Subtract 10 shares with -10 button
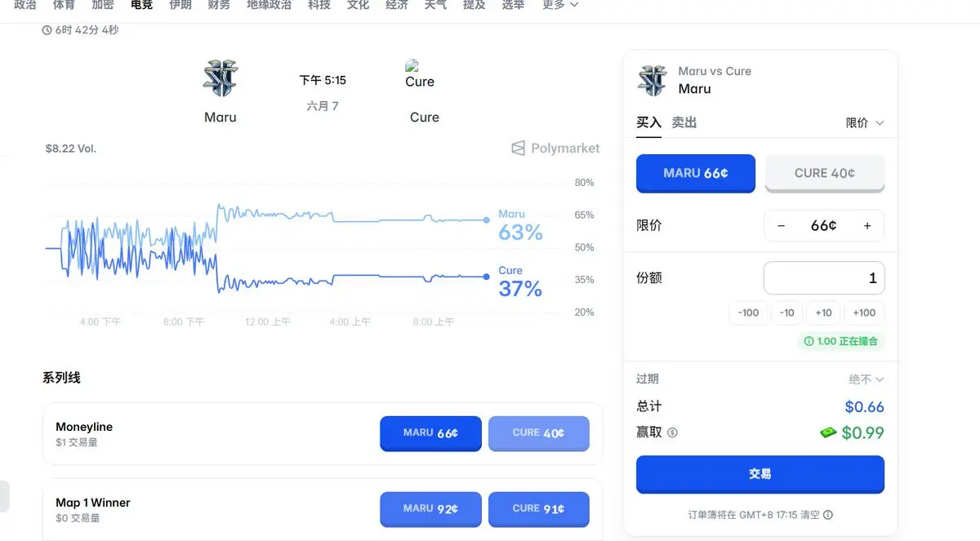 tap(786, 313)
